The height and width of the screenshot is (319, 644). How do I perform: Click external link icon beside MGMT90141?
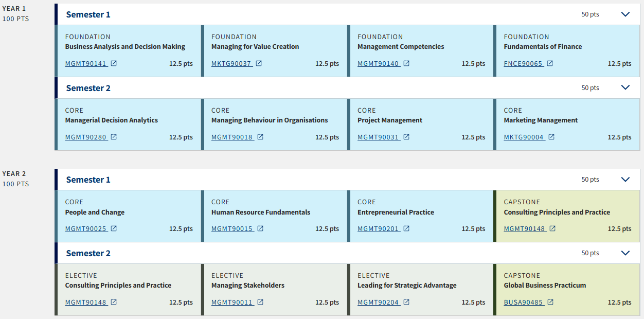coord(114,64)
